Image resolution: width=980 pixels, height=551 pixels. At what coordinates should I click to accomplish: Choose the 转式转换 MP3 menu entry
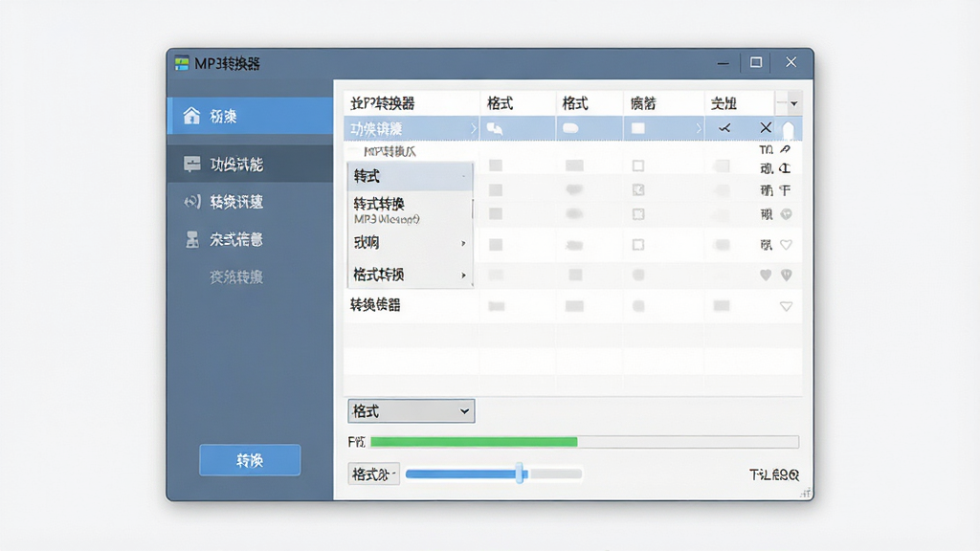(x=410, y=209)
